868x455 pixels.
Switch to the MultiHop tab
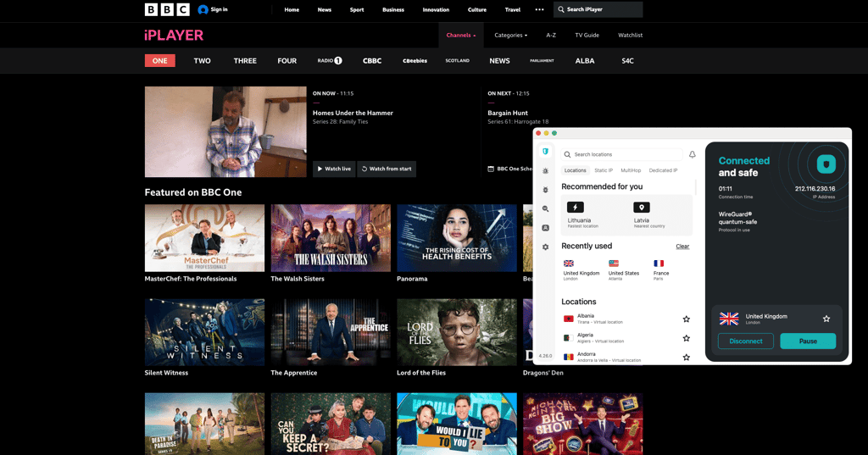(631, 170)
